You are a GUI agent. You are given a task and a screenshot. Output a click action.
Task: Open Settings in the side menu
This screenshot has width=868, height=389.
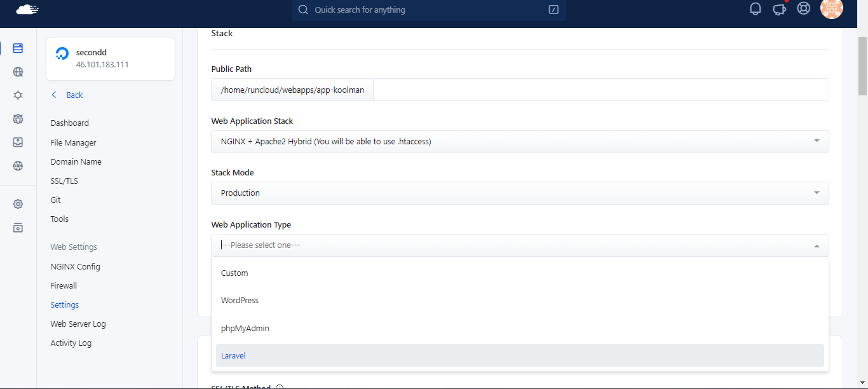pyautogui.click(x=65, y=305)
